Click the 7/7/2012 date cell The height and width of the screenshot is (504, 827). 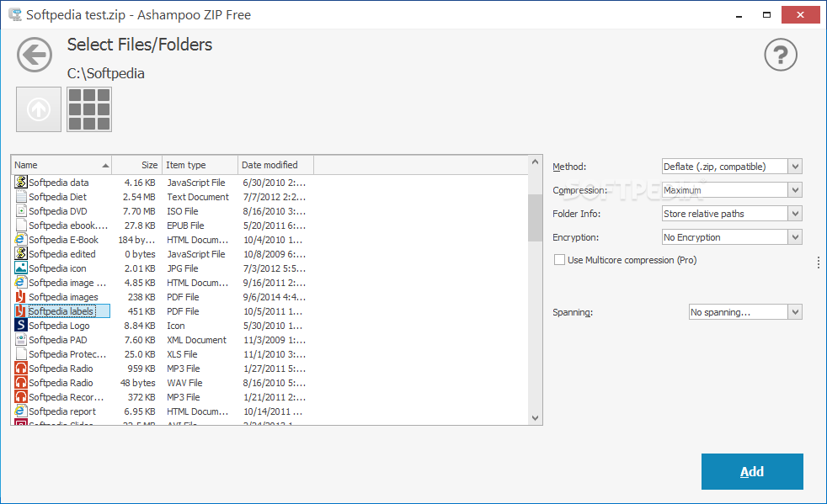pyautogui.click(x=275, y=197)
